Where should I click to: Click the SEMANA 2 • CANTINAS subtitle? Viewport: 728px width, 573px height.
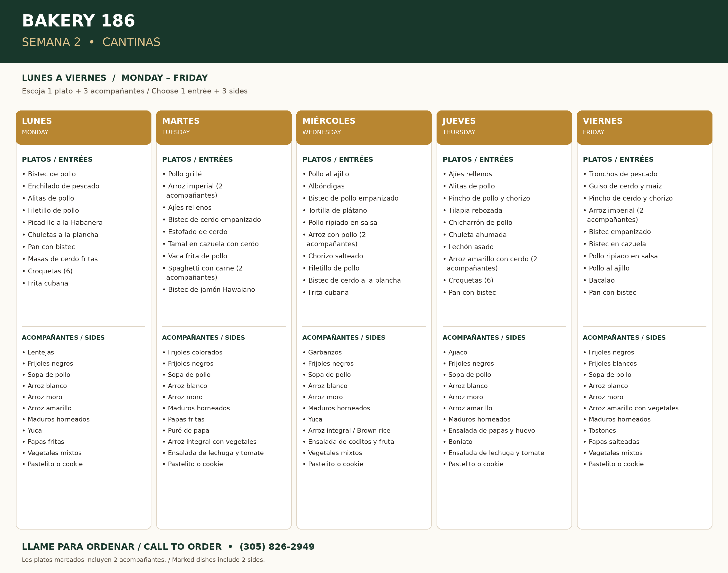(x=91, y=42)
